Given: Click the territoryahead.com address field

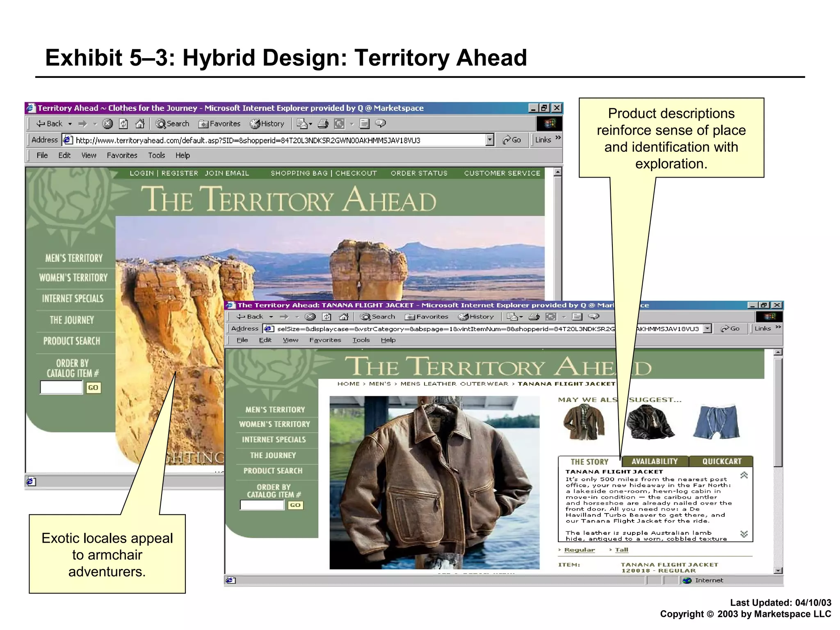Looking at the screenshot, I should coord(274,140).
